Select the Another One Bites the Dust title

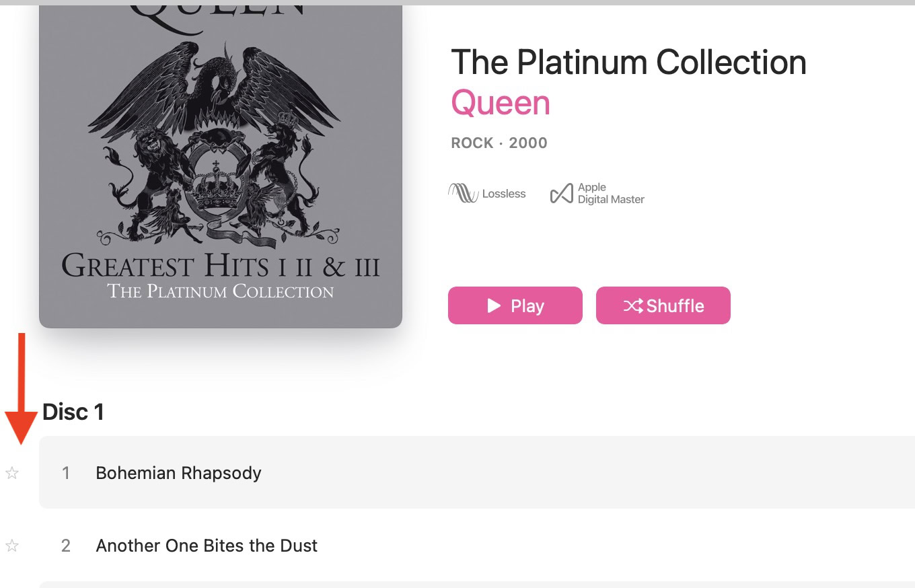[x=207, y=546]
